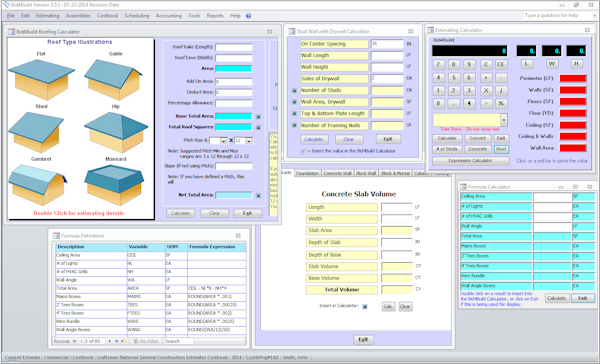Screen dimensions: 600x364
Task: Click the Wall Length input in Stud Wall Calculator
Action: point(387,56)
